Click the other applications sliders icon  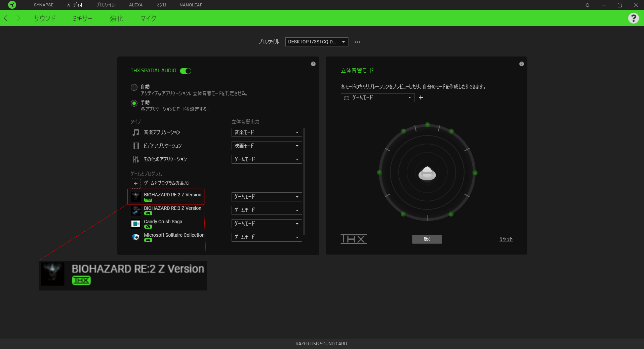coord(135,159)
